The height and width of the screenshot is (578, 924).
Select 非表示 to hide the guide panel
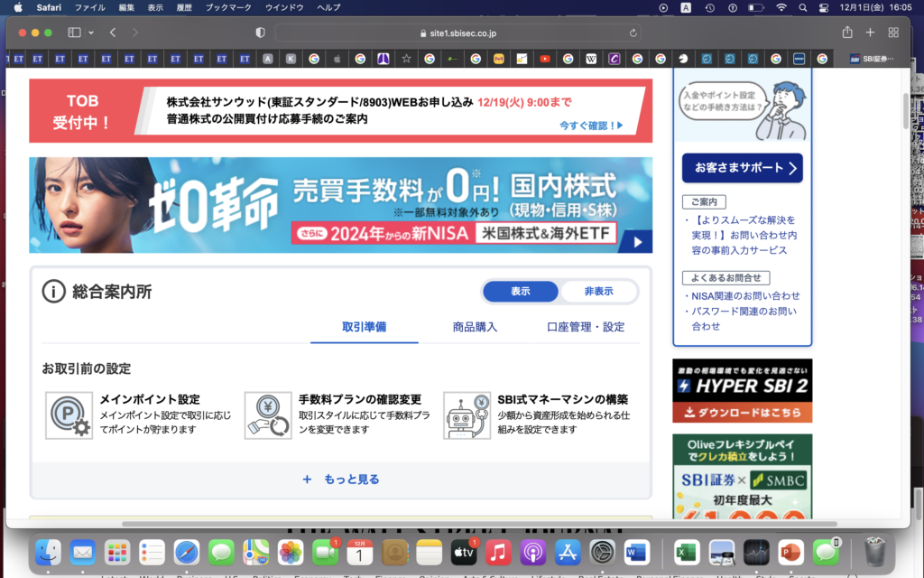(599, 291)
